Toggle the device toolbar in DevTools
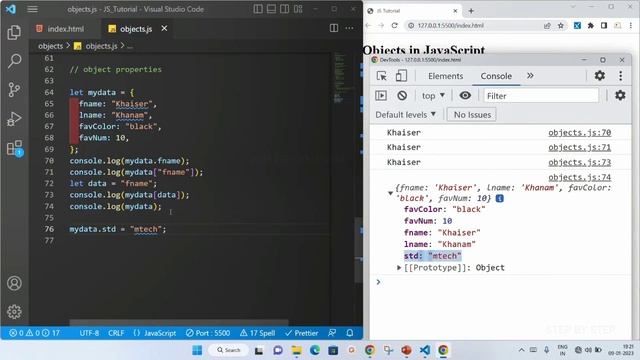Screen dimensions: 640x360 [401, 76]
